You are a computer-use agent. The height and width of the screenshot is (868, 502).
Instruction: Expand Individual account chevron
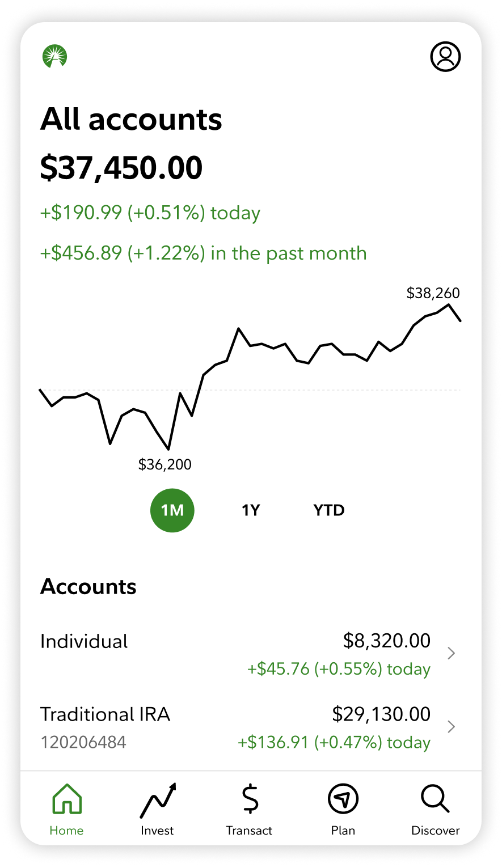click(452, 654)
